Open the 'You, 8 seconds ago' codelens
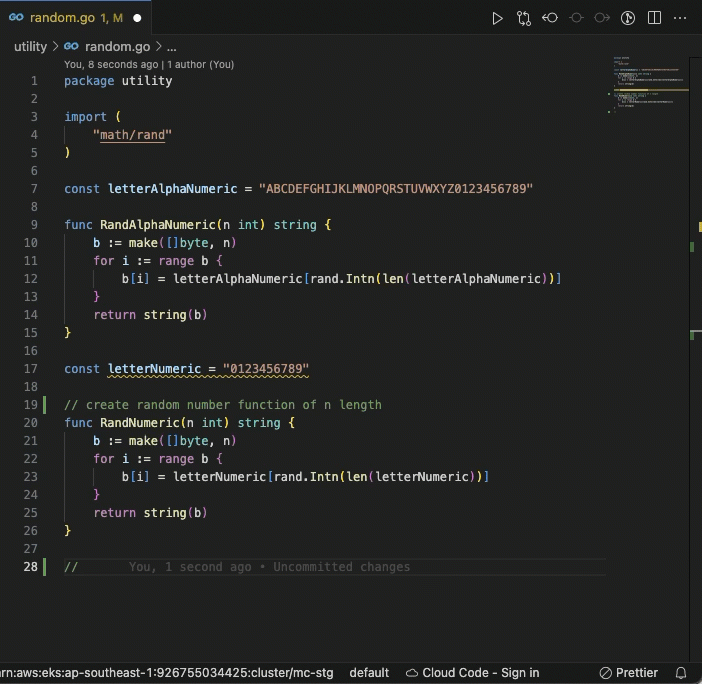The image size is (702, 684). (111, 64)
